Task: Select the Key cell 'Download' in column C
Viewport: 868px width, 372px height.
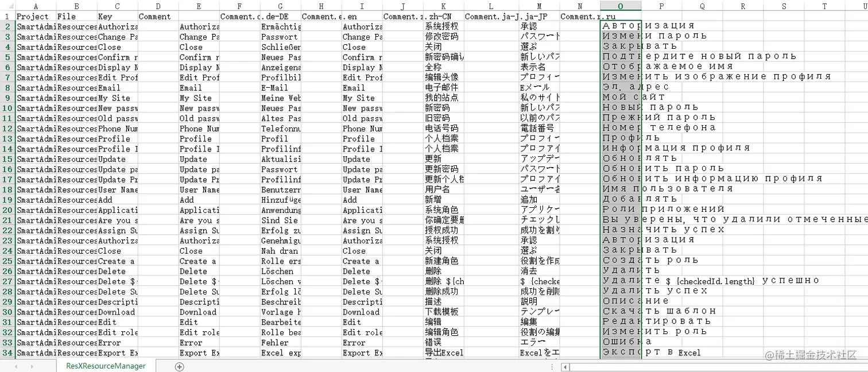Action: pos(117,312)
